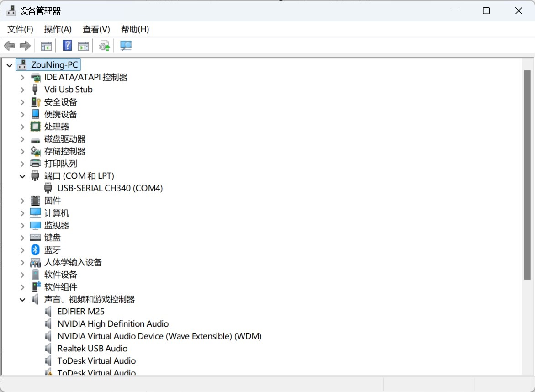The image size is (535, 392).
Task: Select the 固件 label
Action: coord(52,201)
